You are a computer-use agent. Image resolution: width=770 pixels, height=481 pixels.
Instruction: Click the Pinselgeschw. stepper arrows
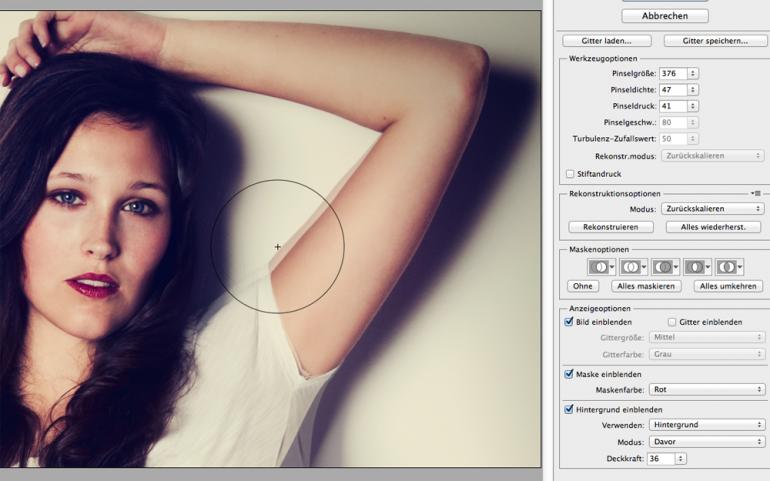coord(692,122)
